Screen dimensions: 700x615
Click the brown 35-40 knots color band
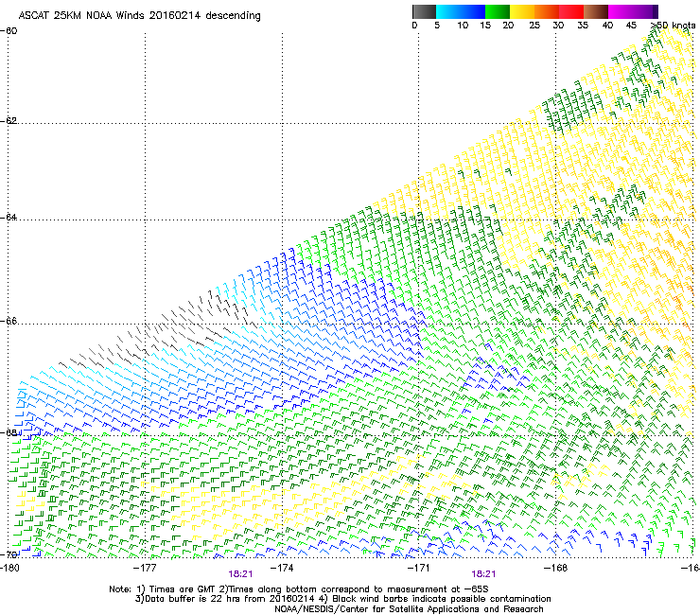[x=596, y=11]
